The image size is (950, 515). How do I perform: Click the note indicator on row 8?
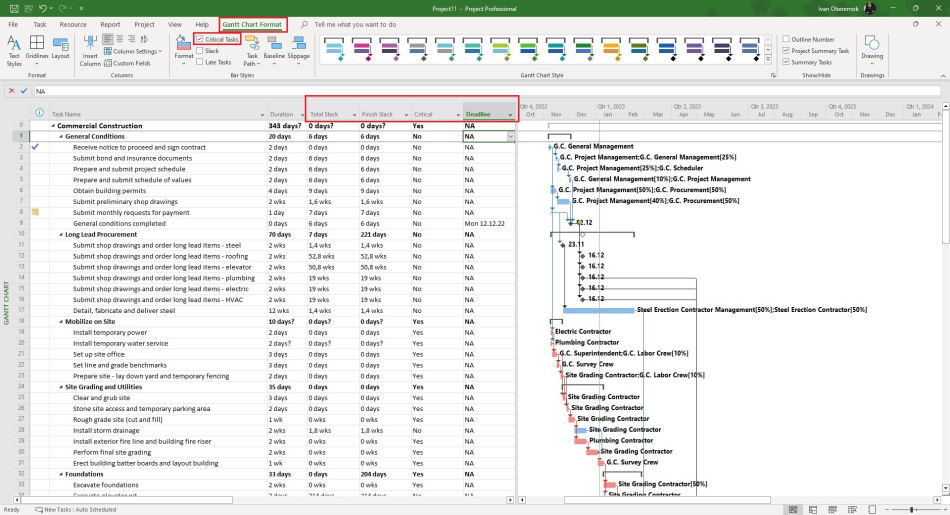pos(35,212)
